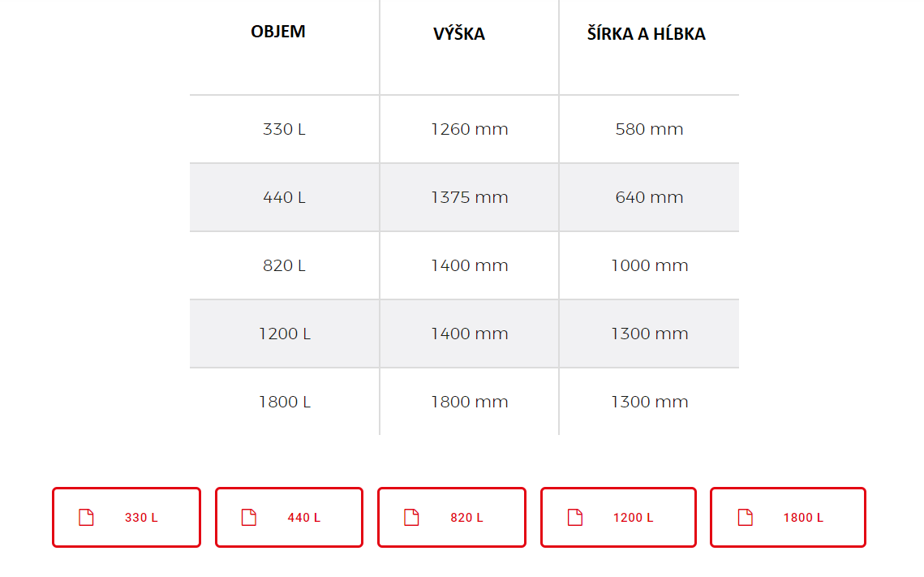
Task: Select the 330 L volume cell
Action: (285, 129)
